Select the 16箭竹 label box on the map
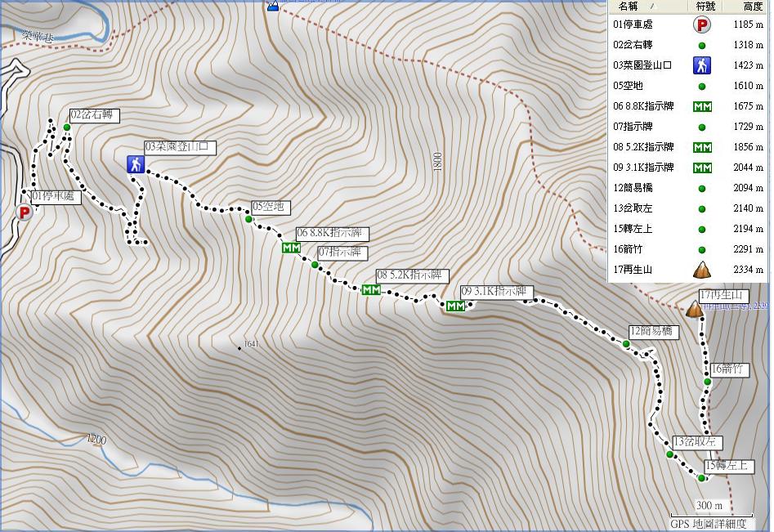Viewport: 774px width, 532px height. (730, 369)
